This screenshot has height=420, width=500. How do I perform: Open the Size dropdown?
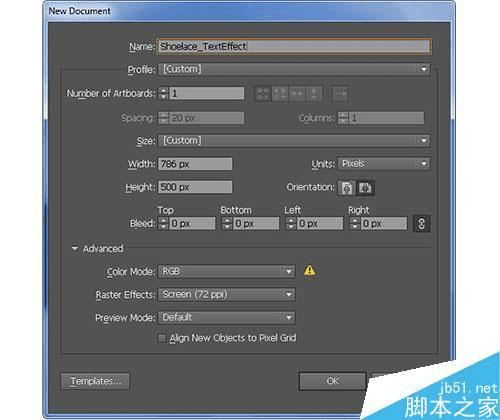tap(294, 141)
